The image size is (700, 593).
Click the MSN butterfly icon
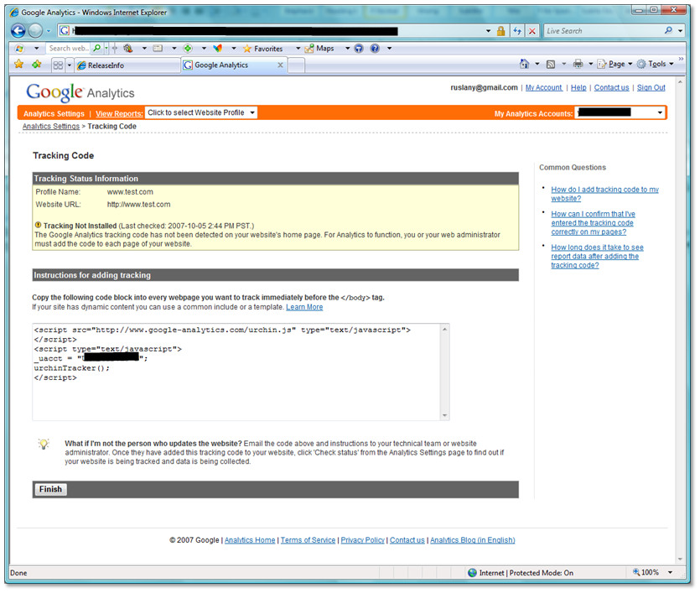[x=217, y=48]
